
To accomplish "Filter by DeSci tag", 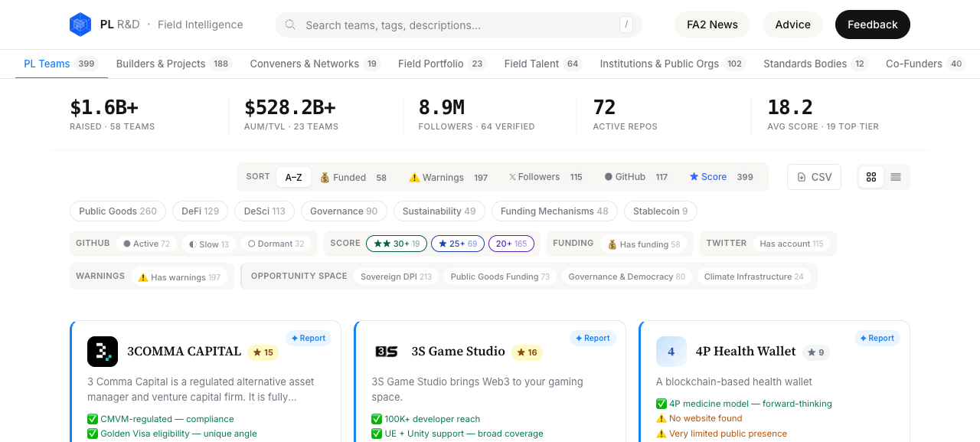I will 265,211.
